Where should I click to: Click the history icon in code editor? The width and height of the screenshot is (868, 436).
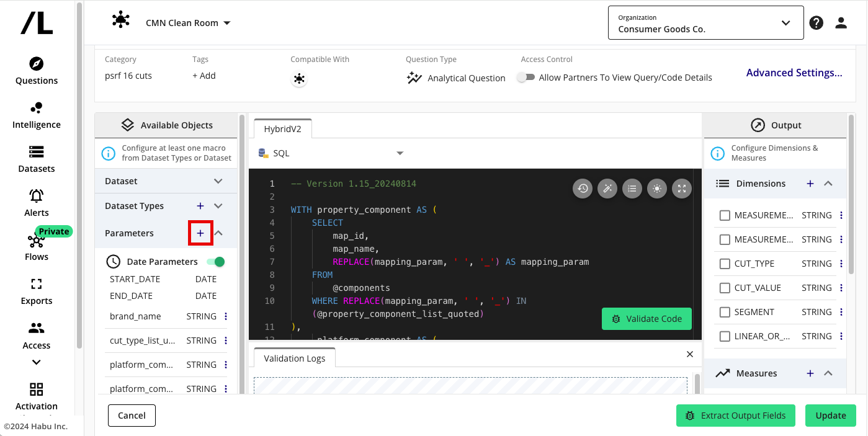[x=583, y=189]
